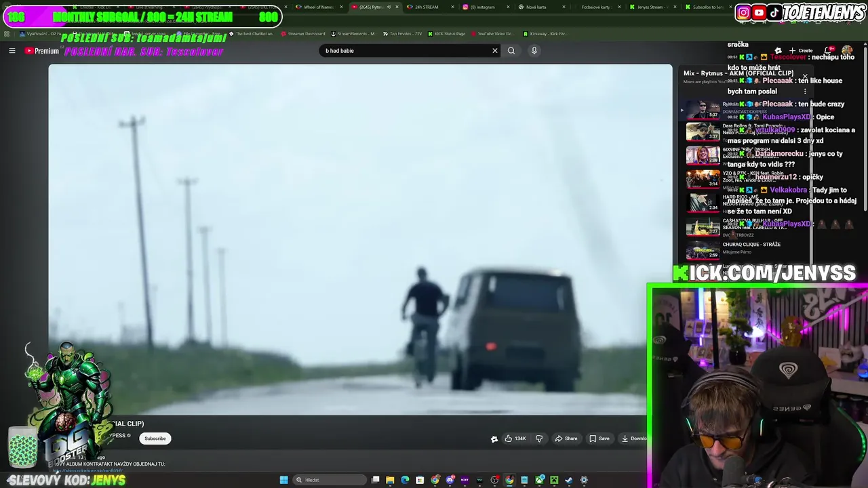
Task: Close the 24h STREAM tab
Action: [x=452, y=7]
